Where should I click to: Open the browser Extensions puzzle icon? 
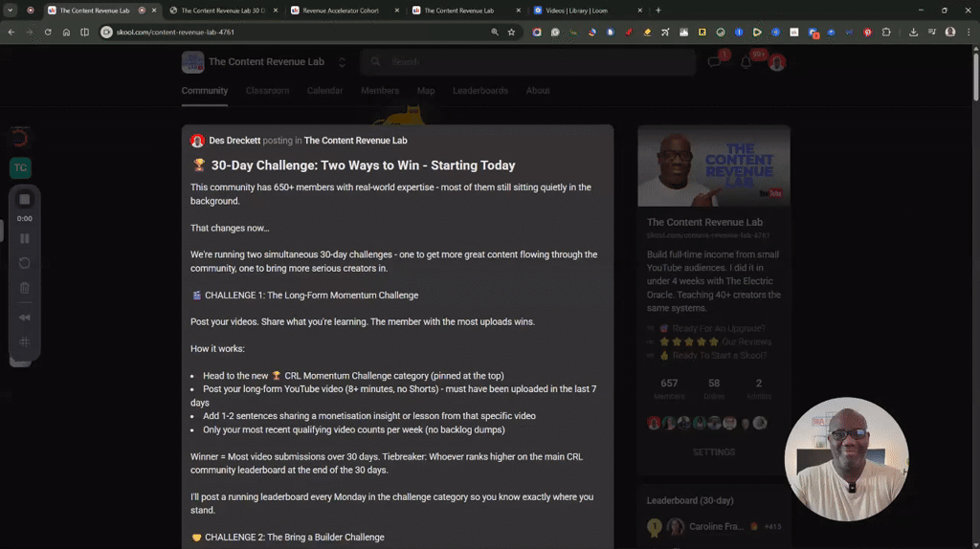tap(886, 32)
